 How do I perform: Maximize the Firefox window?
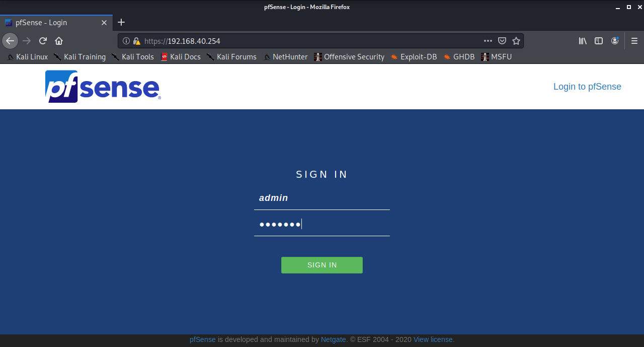coord(628,7)
